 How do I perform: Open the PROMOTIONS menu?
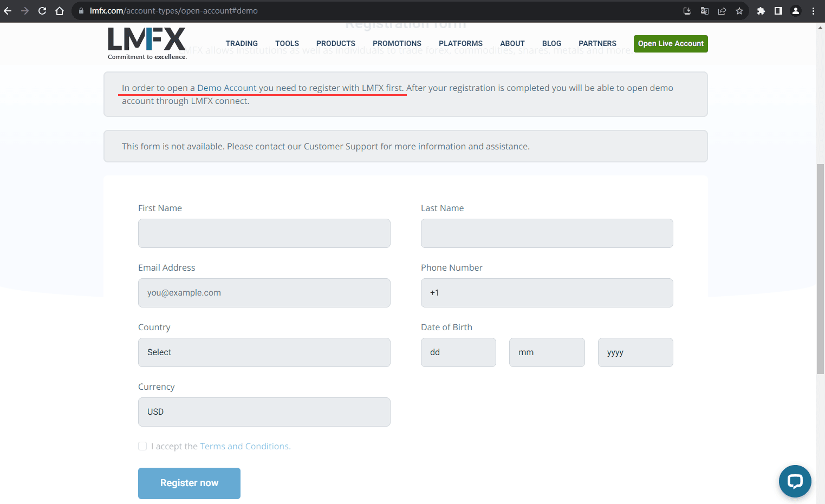tap(397, 43)
